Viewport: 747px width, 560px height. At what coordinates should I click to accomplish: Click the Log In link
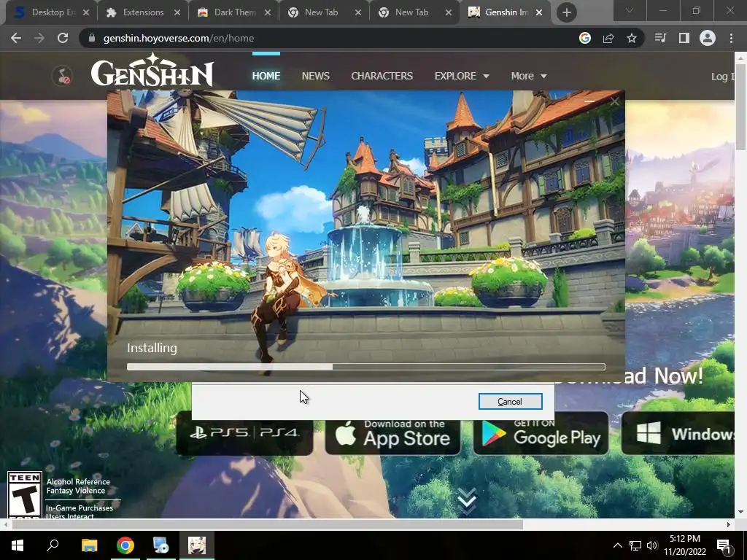click(723, 77)
